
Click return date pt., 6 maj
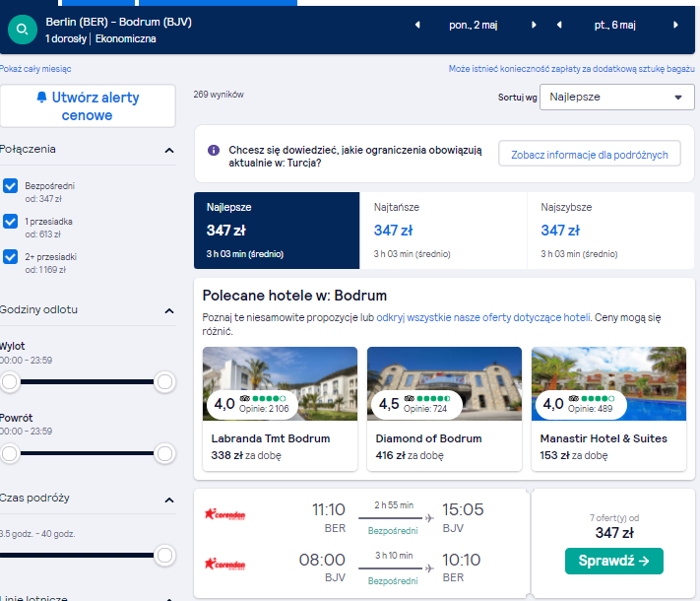click(x=614, y=25)
